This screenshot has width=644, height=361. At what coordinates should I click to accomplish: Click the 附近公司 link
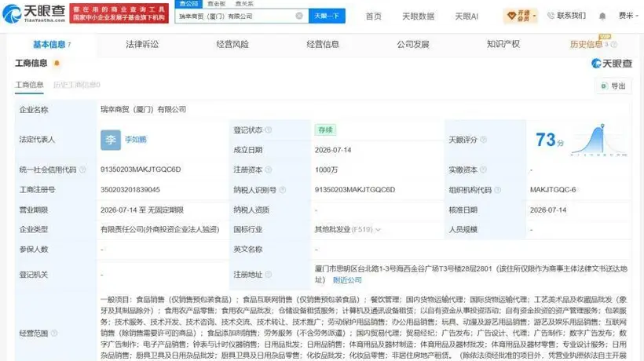pos(347,280)
